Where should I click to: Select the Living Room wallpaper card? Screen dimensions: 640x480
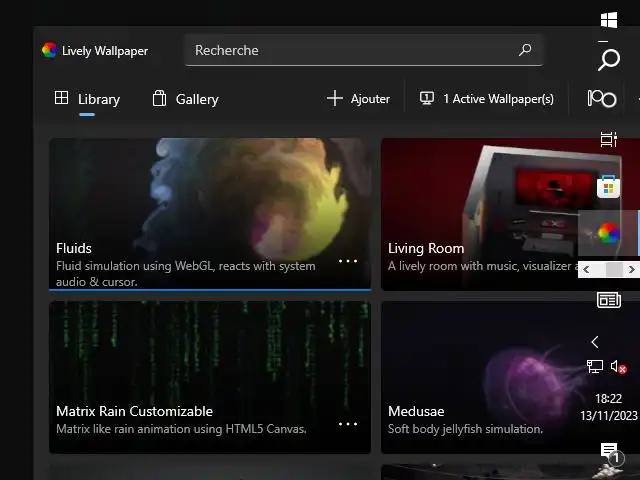480,214
